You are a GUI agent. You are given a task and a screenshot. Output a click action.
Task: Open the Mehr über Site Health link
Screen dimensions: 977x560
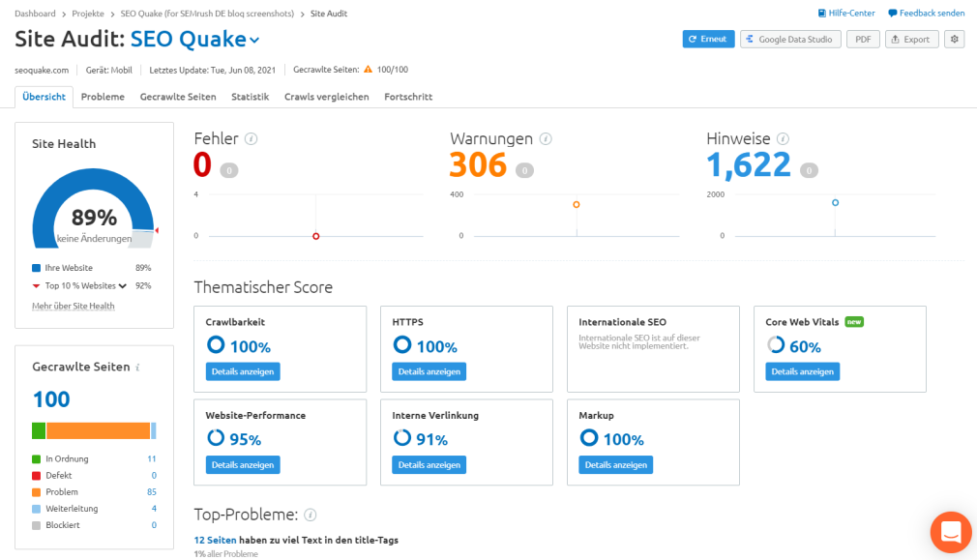point(74,307)
